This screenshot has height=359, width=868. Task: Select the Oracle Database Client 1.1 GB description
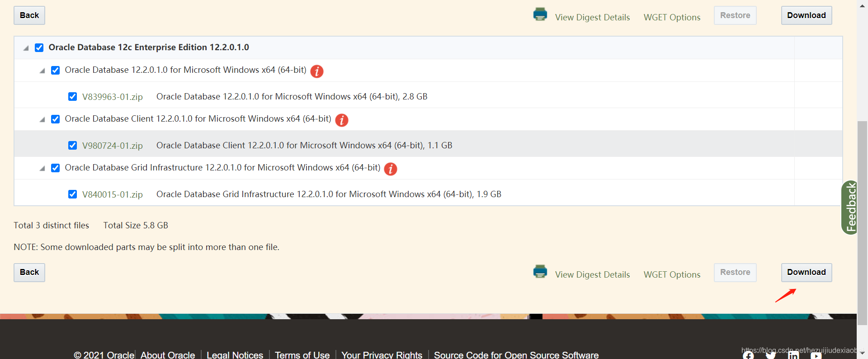[304, 145]
